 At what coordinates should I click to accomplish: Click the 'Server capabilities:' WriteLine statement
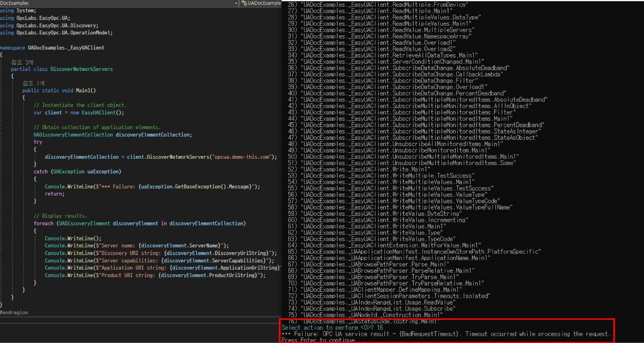pos(160,261)
